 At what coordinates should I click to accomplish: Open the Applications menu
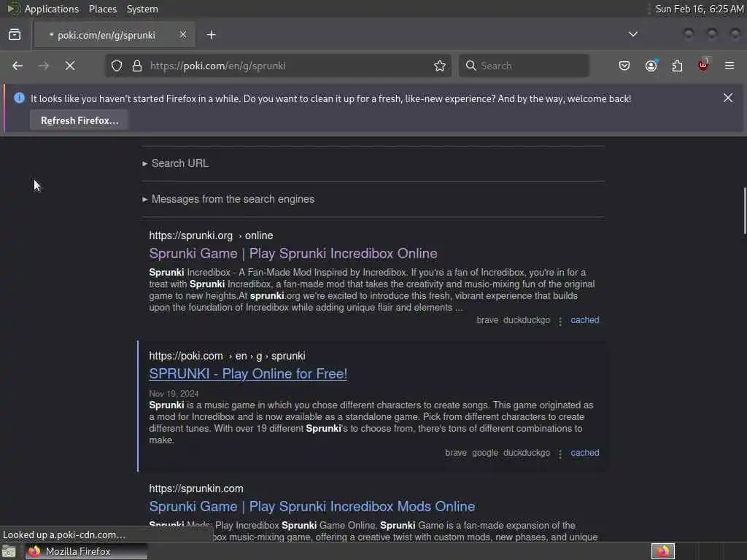[52, 9]
